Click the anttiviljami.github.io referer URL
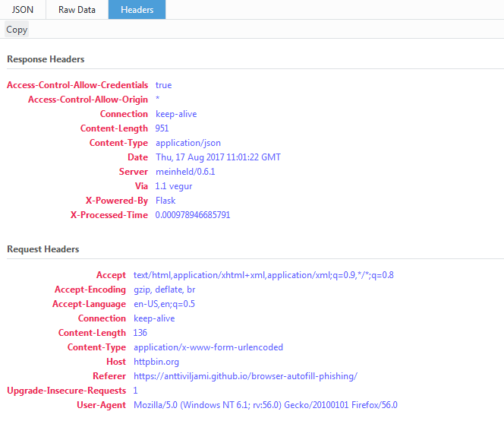504x421 pixels. (246, 376)
